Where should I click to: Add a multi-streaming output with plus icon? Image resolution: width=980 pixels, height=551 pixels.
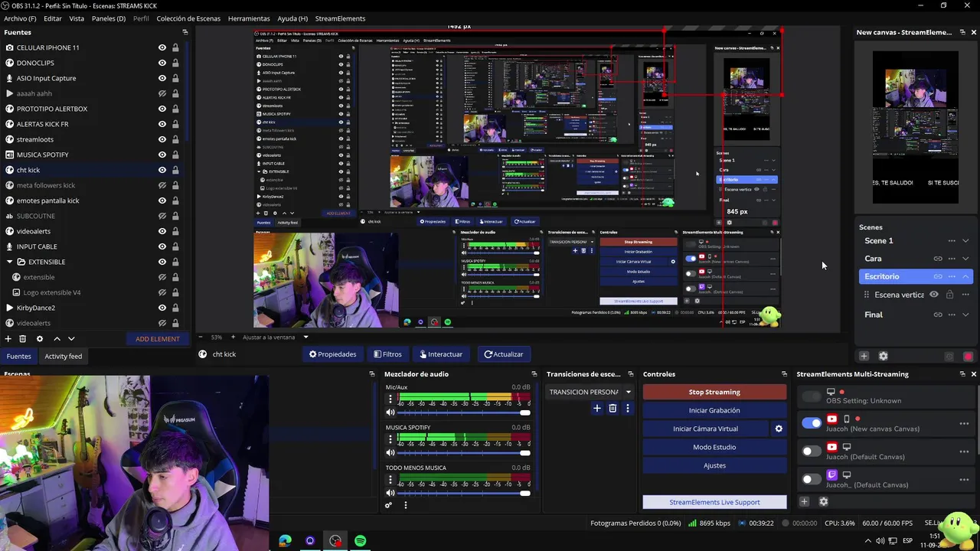804,501
